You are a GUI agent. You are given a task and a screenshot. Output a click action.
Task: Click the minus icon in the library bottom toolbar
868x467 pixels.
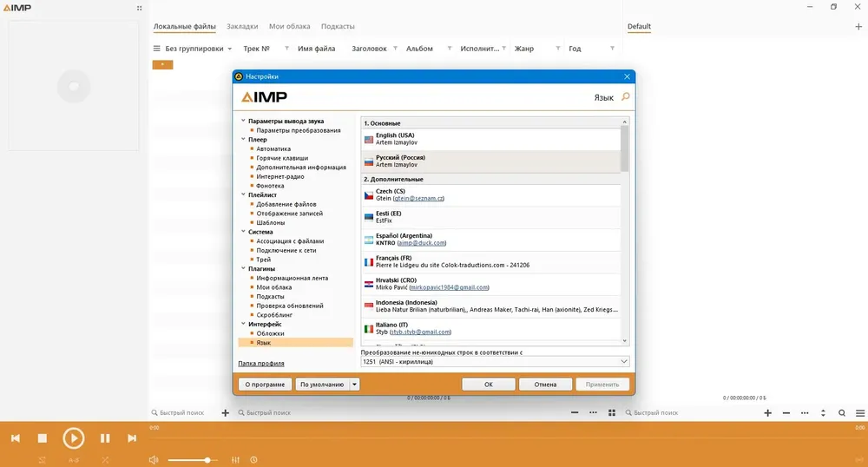[575, 413]
